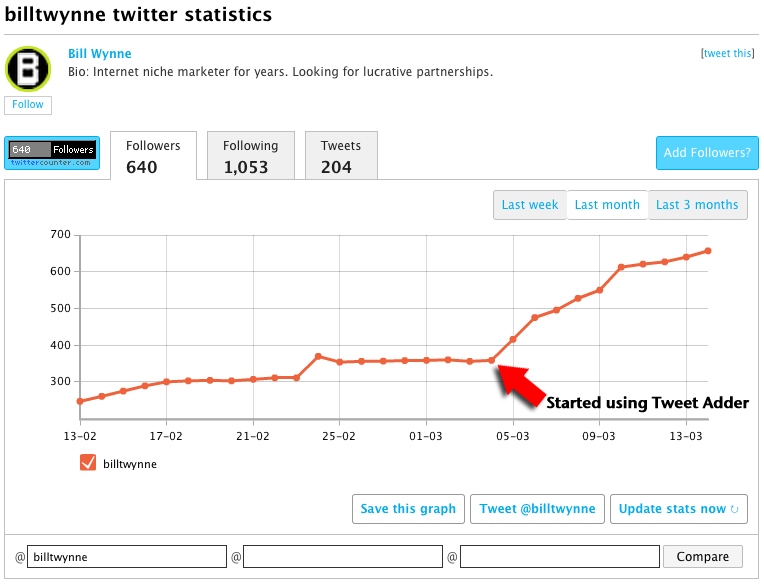Click the 05-03 data point on the graph
764x584 pixels.
coord(513,340)
